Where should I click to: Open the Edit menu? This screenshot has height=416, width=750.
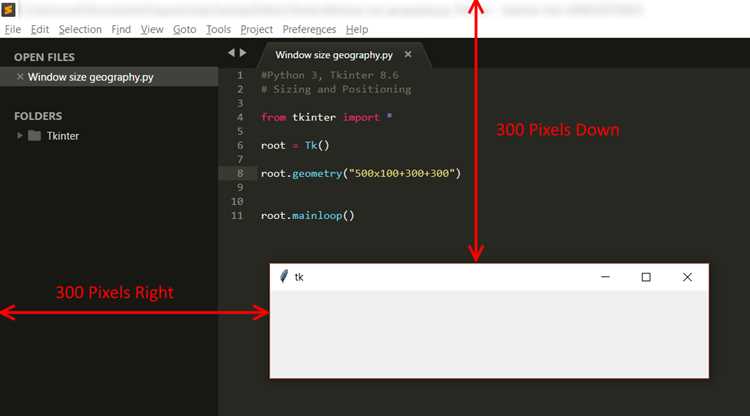click(40, 30)
